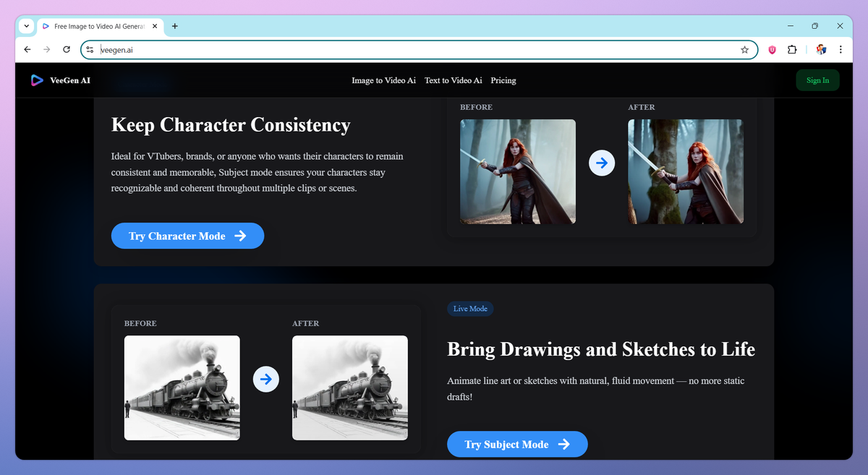This screenshot has width=868, height=475.
Task: Click the Animate line art description text
Action: 596,388
